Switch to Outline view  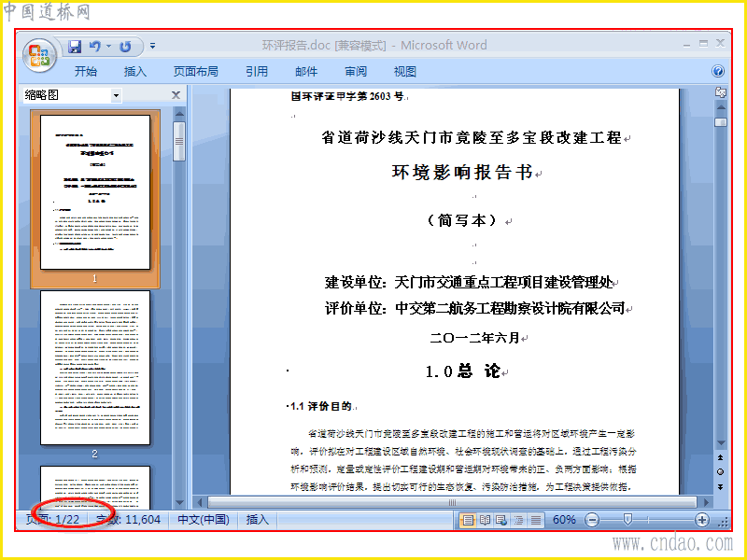pyautogui.click(x=518, y=520)
